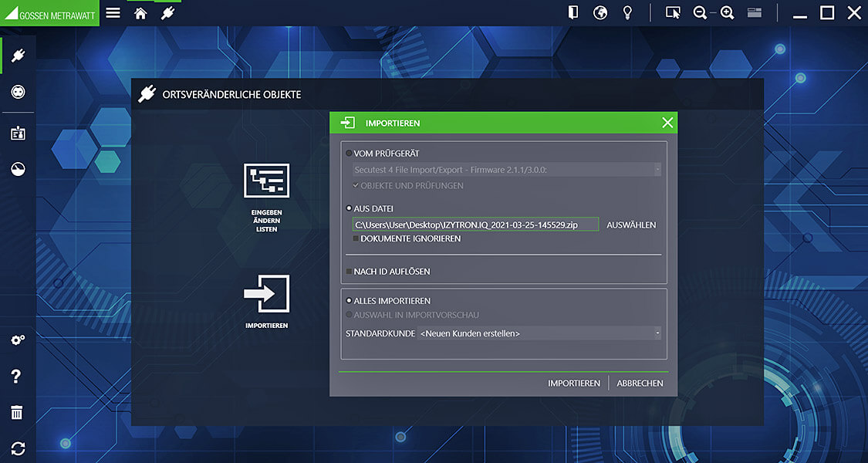Open the gauge meter sidebar icon
This screenshot has width=868, height=463.
[18, 169]
